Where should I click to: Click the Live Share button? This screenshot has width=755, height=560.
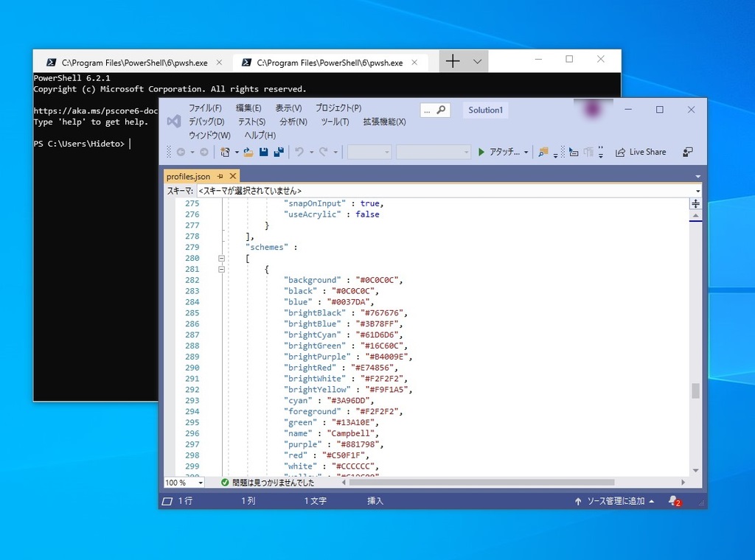point(641,152)
